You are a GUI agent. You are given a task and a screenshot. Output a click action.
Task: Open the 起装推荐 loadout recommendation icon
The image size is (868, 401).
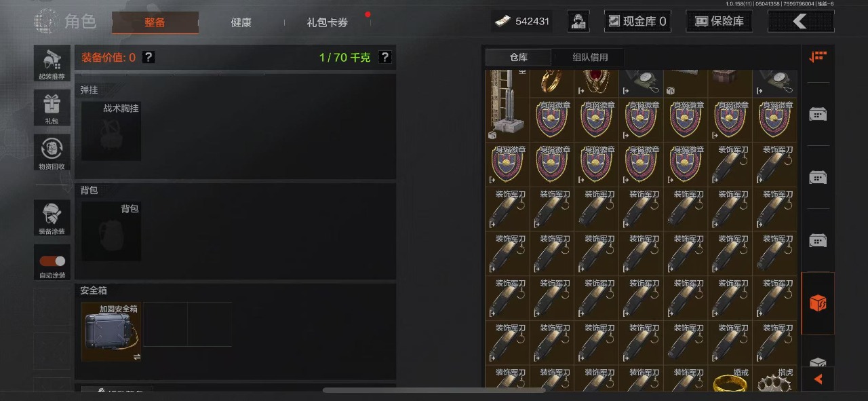(52, 63)
